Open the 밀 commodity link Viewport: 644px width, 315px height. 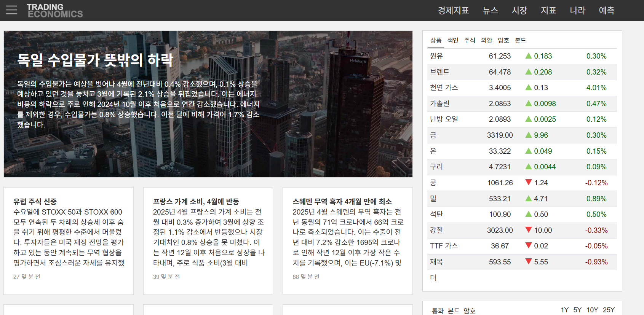(x=433, y=199)
